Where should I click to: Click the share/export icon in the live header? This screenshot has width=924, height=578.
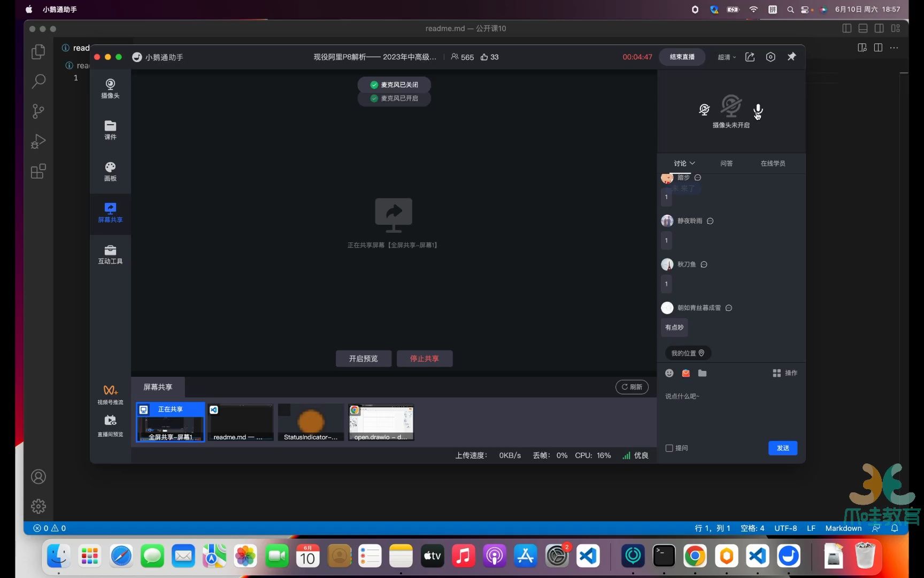tap(750, 57)
